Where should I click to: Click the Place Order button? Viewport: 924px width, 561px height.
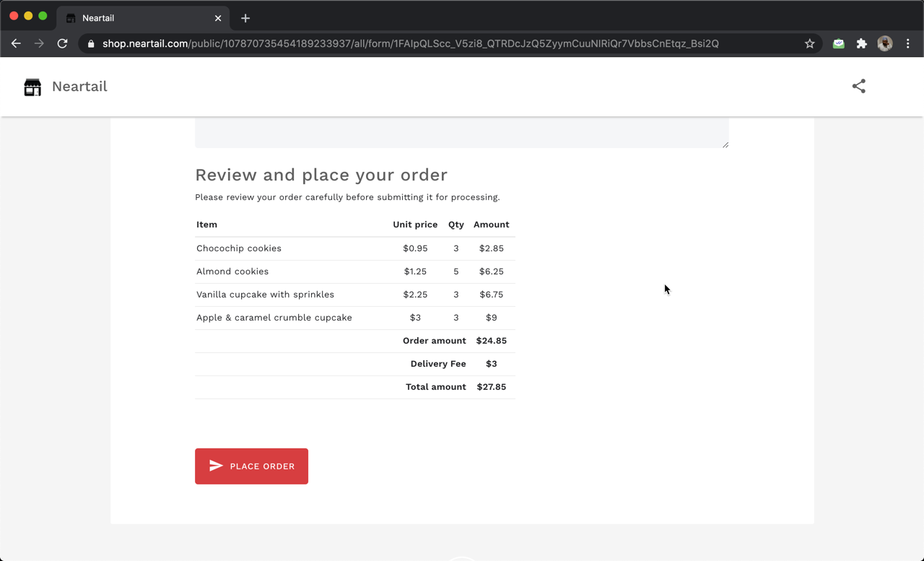click(251, 466)
